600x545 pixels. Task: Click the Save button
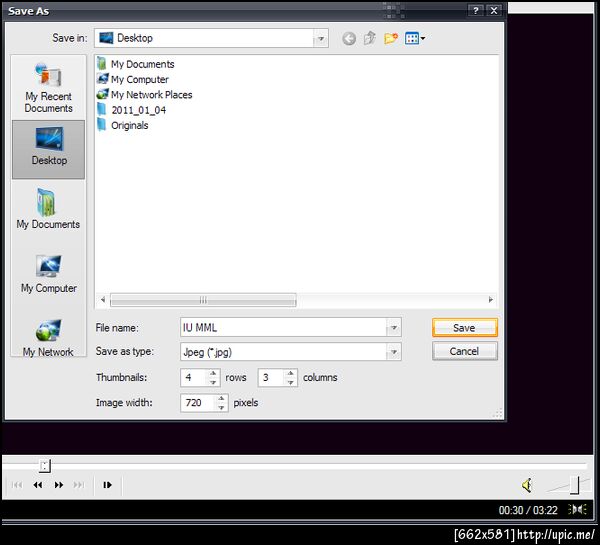(x=465, y=328)
